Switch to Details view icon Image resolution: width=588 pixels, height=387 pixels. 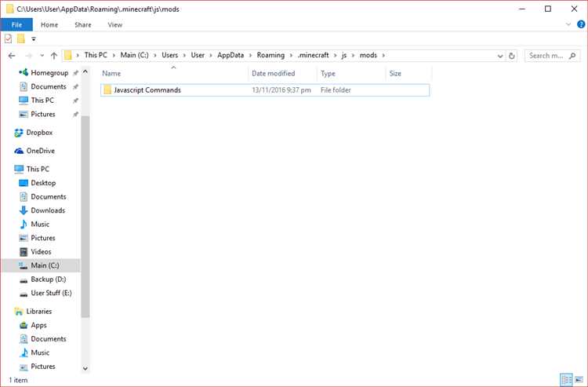566,379
